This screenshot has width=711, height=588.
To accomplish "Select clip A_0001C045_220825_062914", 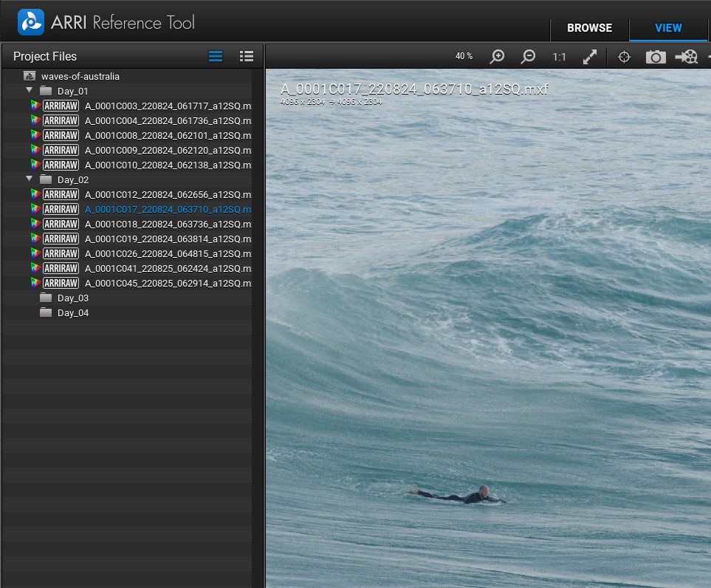I will pyautogui.click(x=167, y=283).
